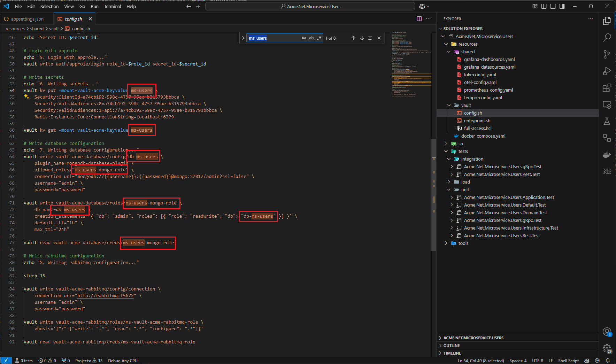Go to next match arrow in find widget

pyautogui.click(x=362, y=38)
